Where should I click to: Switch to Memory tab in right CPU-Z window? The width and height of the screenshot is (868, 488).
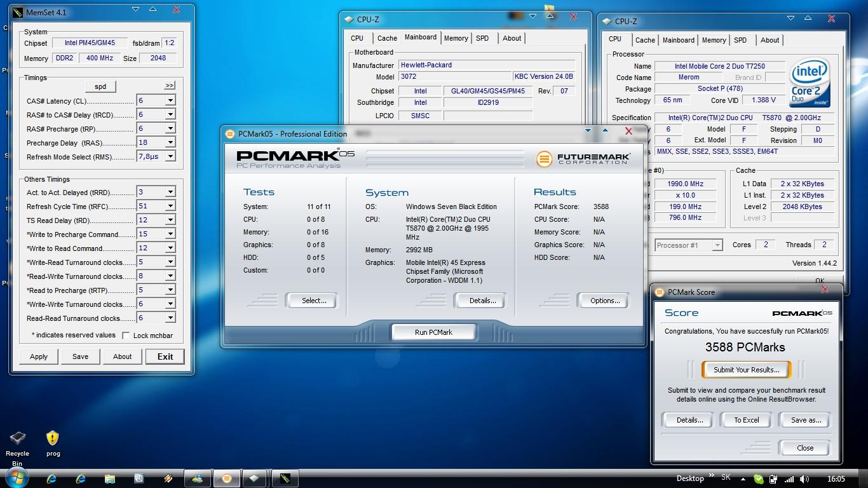(x=714, y=40)
